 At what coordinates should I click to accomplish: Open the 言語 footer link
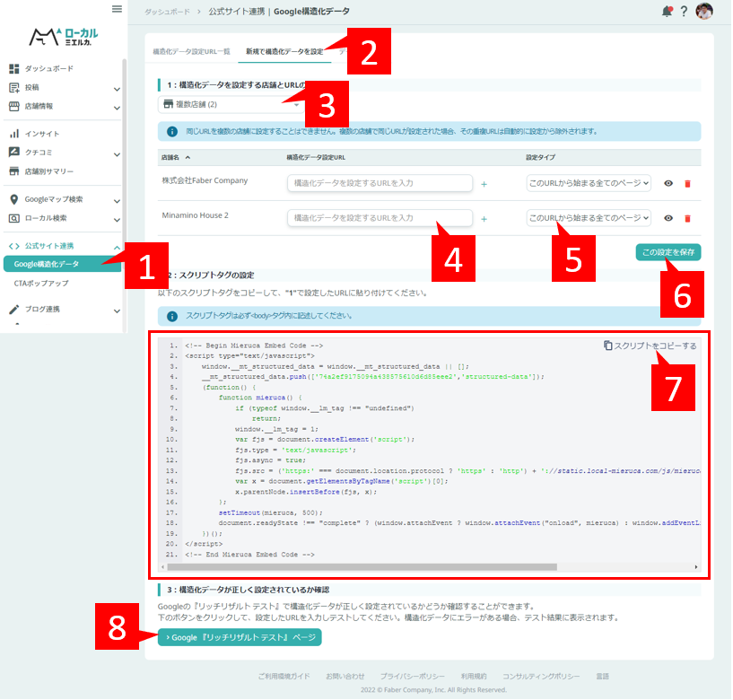coord(603,677)
